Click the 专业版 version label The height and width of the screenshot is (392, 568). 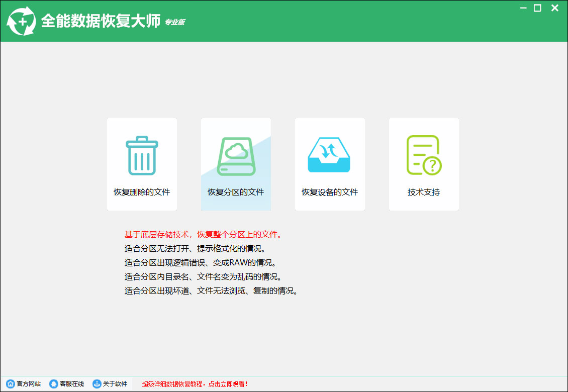click(175, 23)
